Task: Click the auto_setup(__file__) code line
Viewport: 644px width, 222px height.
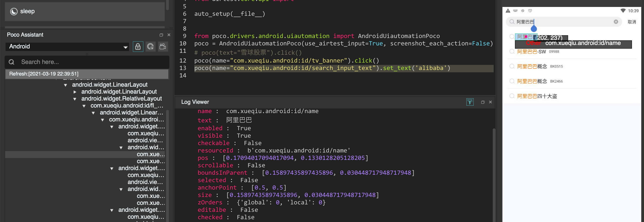Action: [x=230, y=14]
